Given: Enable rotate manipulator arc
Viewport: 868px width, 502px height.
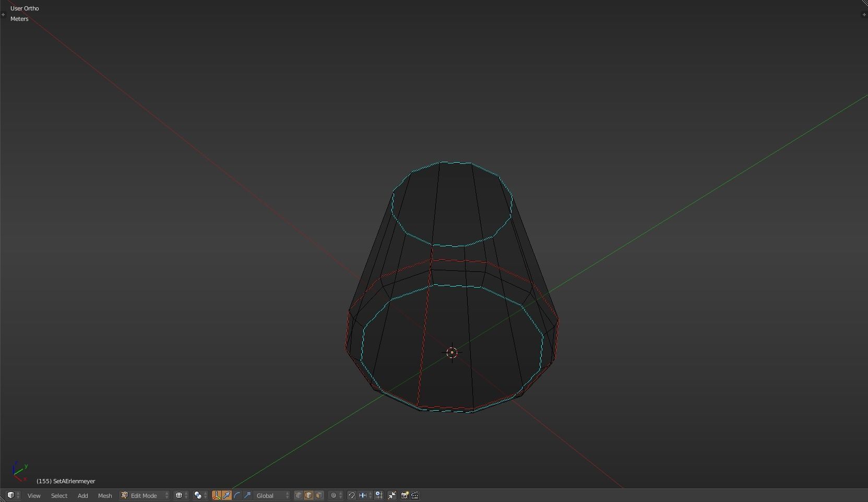Looking at the screenshot, I should (x=237, y=495).
